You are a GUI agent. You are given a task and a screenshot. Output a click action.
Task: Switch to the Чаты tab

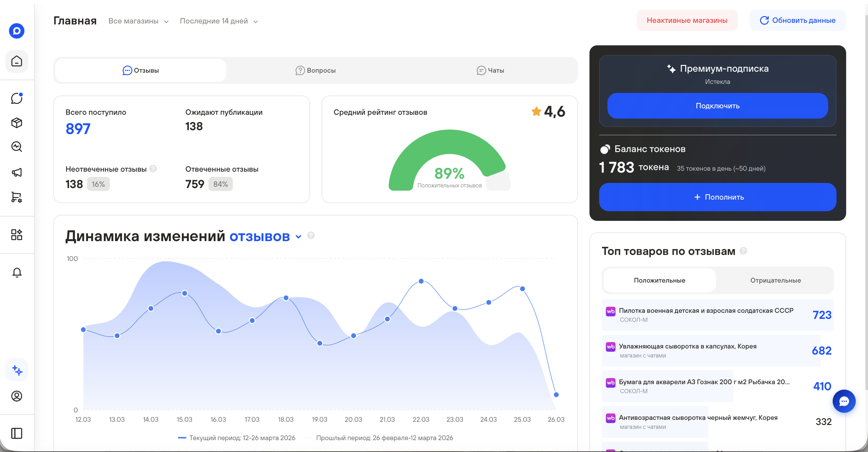[490, 70]
